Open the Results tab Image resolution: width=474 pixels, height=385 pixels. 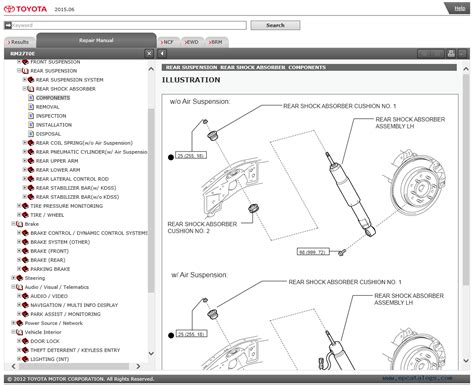(19, 42)
